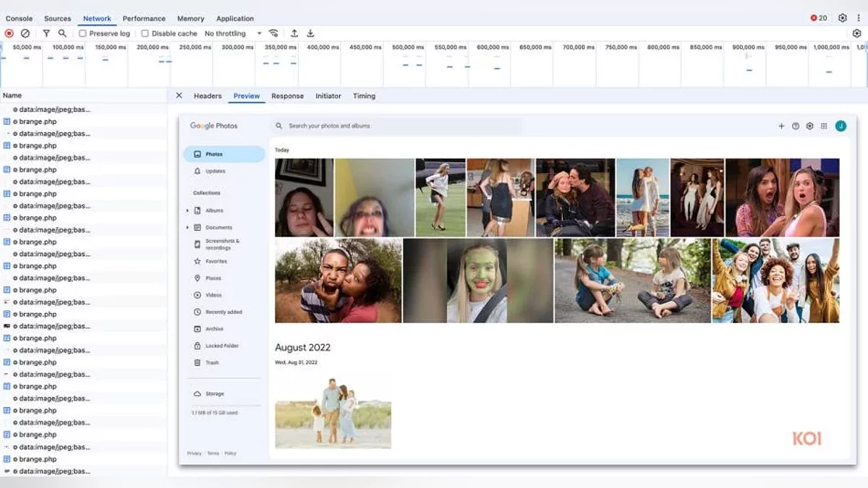Expand Documents in Photos sidebar
868x488 pixels.
click(187, 228)
